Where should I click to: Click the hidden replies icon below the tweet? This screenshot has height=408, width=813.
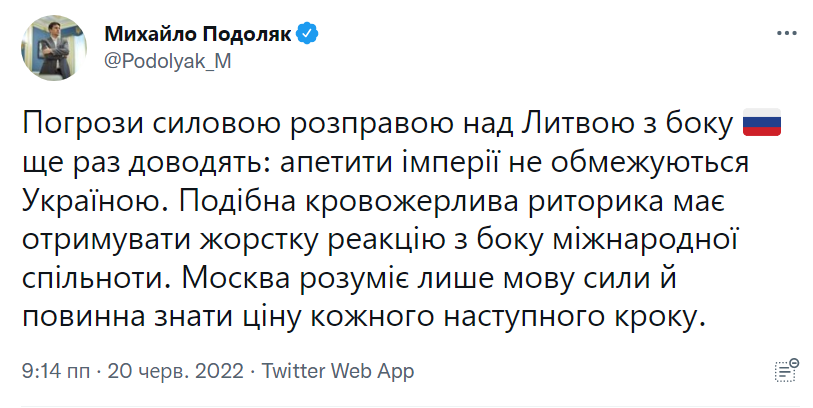click(x=787, y=370)
